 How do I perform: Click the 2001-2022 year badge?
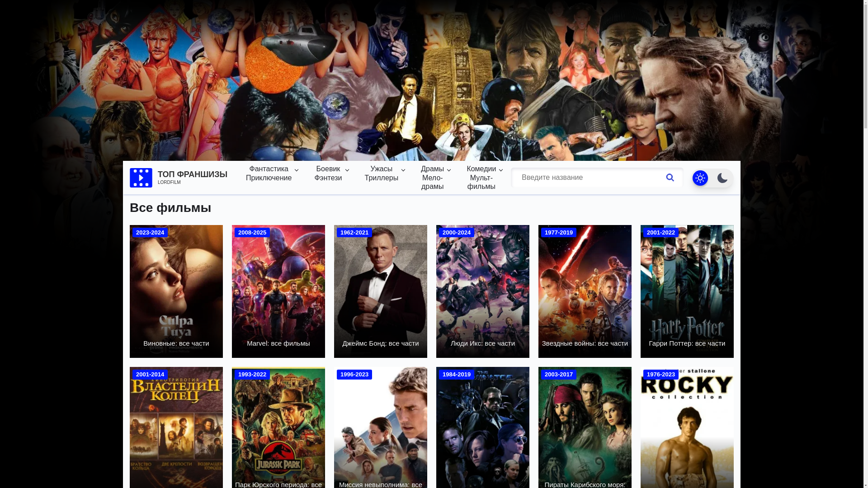tap(661, 233)
